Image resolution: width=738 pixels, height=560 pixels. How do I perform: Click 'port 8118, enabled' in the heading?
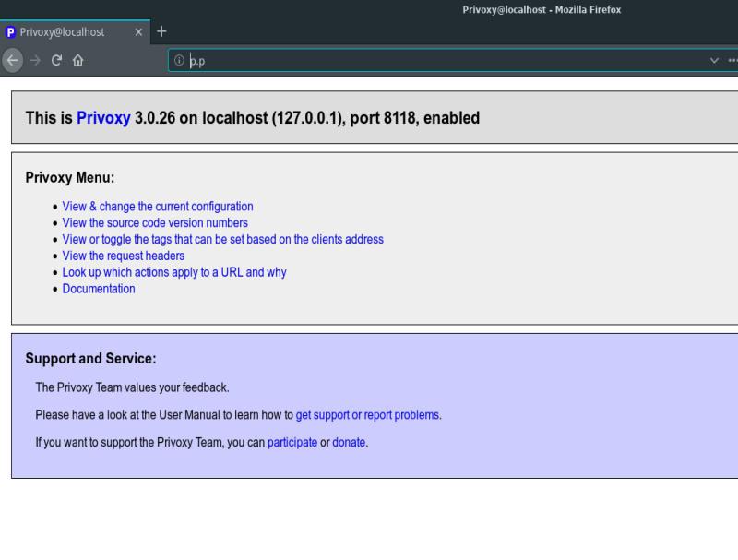point(414,118)
